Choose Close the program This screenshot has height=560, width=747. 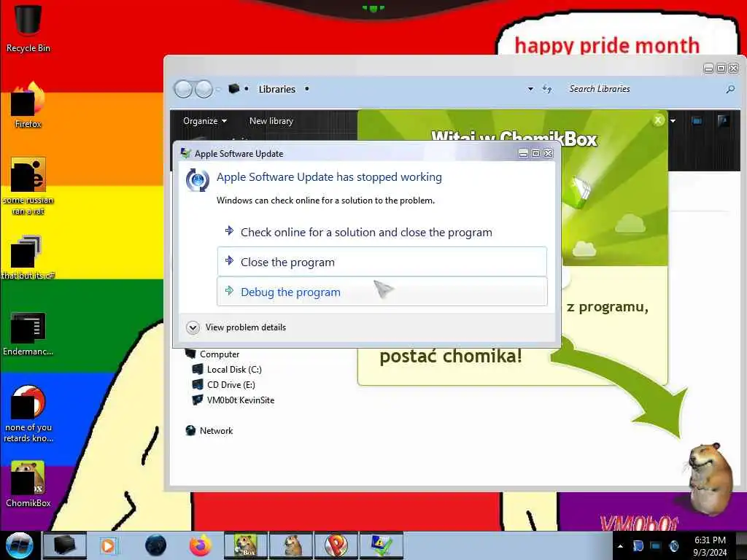point(382,262)
